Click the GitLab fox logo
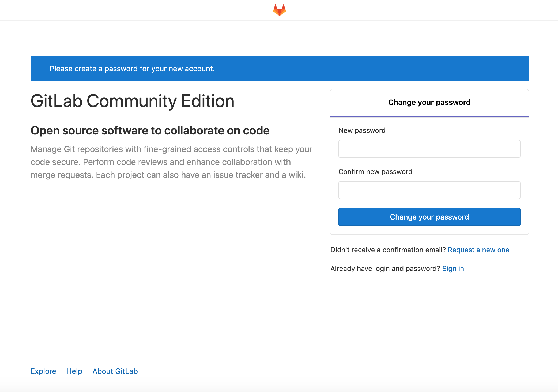This screenshot has height=392, width=558. click(279, 10)
